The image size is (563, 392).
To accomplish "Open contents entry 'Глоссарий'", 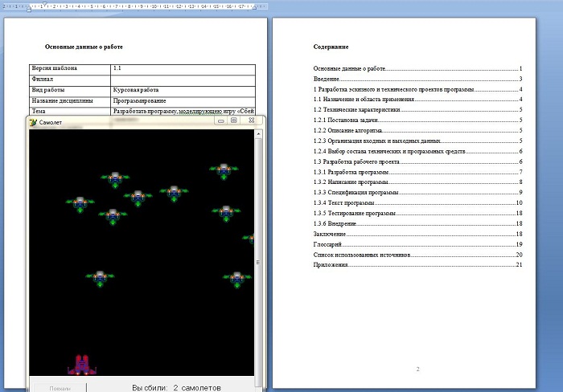I will click(417, 244).
